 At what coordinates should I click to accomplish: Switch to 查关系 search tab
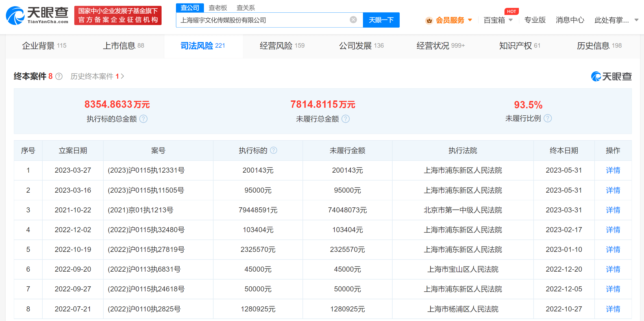click(246, 8)
